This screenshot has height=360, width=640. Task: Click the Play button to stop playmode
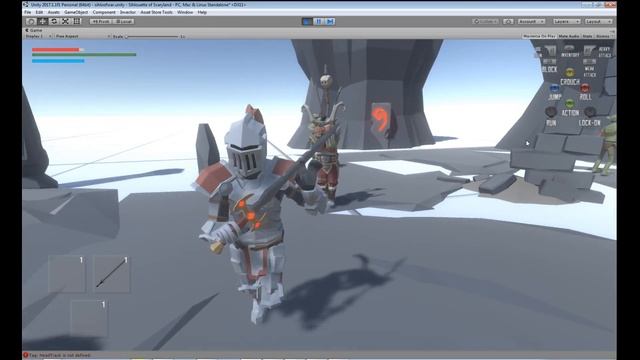pos(307,21)
